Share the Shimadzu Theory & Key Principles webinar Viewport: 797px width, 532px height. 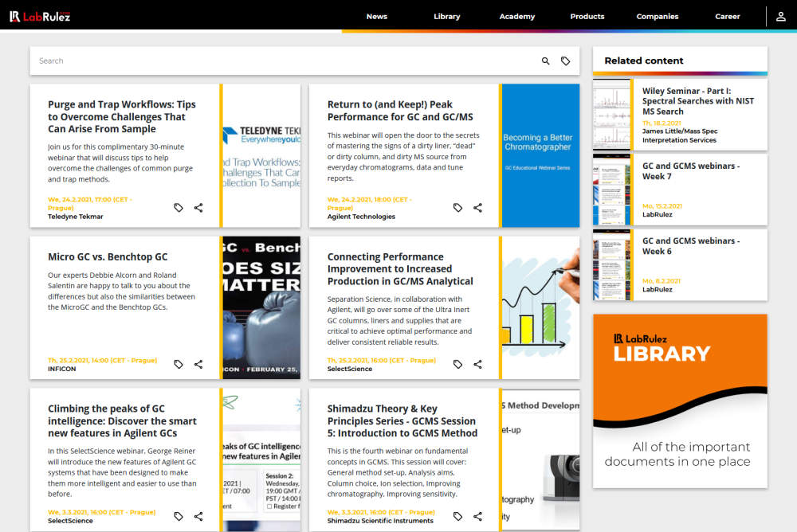point(477,516)
